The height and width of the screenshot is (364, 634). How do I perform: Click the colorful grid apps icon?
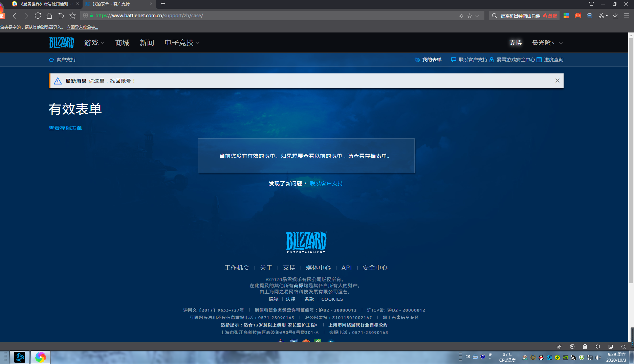pyautogui.click(x=566, y=16)
